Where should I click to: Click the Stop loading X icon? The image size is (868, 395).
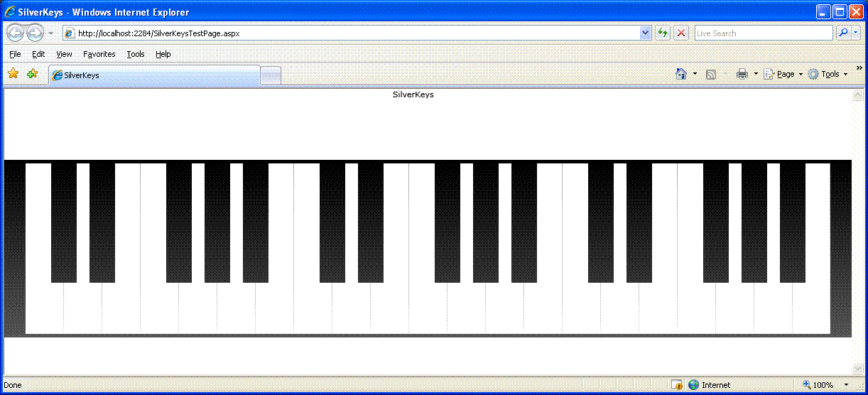click(x=681, y=33)
